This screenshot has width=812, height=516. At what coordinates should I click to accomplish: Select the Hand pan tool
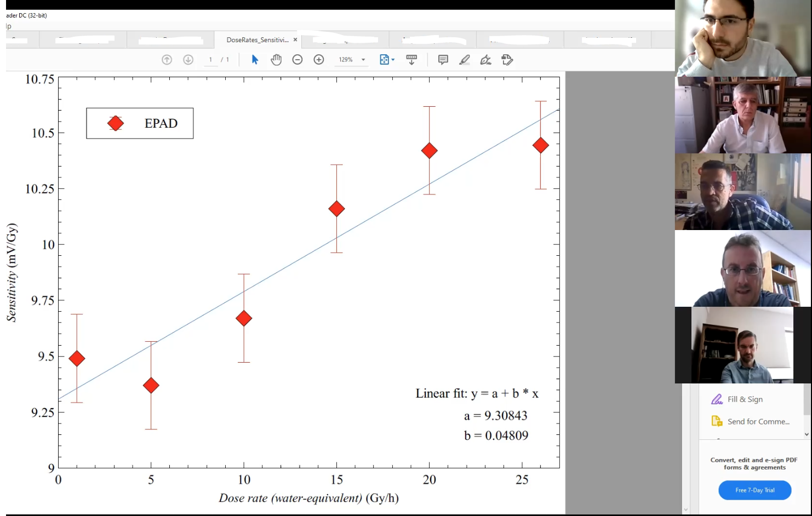(276, 60)
